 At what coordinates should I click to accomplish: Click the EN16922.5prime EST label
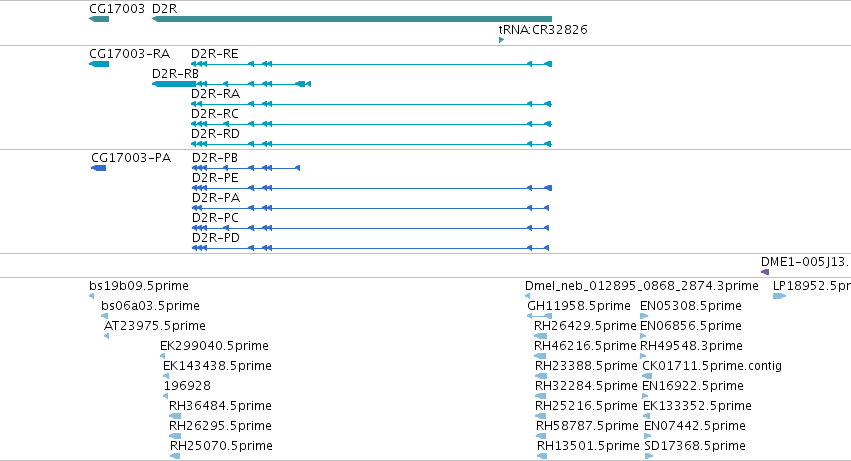pyautogui.click(x=693, y=386)
